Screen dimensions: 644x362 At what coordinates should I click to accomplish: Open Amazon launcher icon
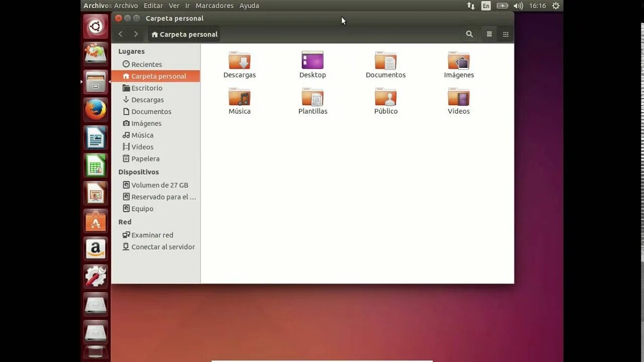tap(96, 249)
